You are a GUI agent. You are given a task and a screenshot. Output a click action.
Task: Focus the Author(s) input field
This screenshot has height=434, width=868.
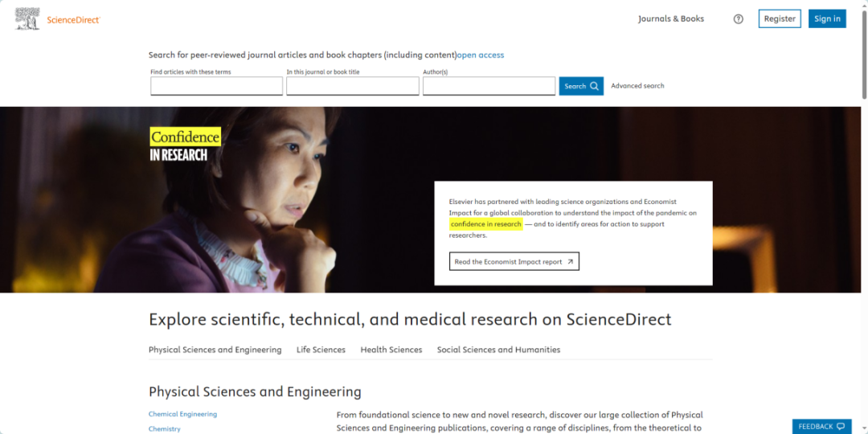point(489,86)
